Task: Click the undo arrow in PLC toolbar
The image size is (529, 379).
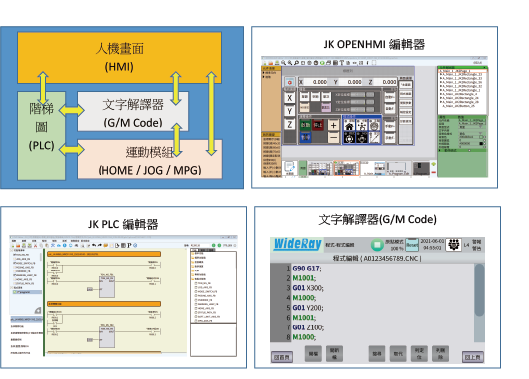Action: point(94,245)
